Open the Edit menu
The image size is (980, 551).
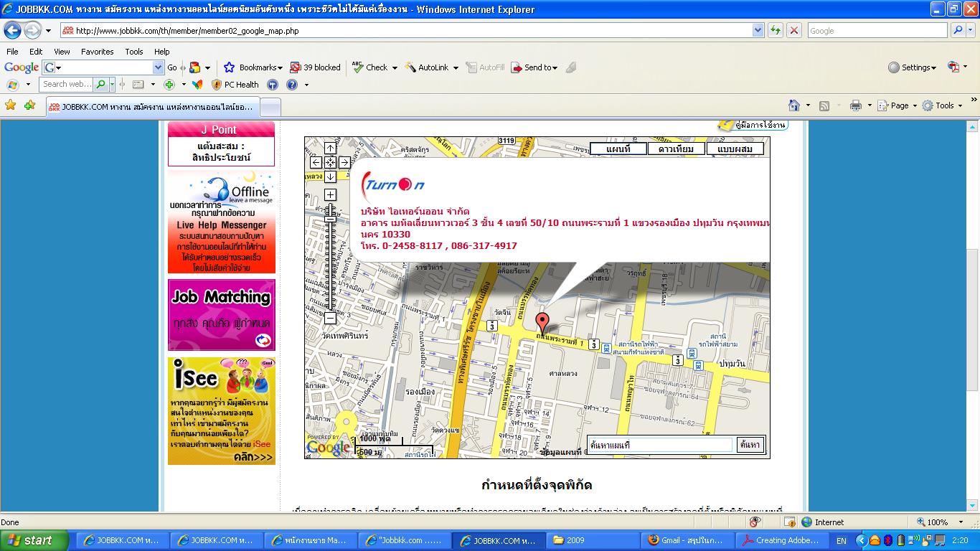point(36,52)
